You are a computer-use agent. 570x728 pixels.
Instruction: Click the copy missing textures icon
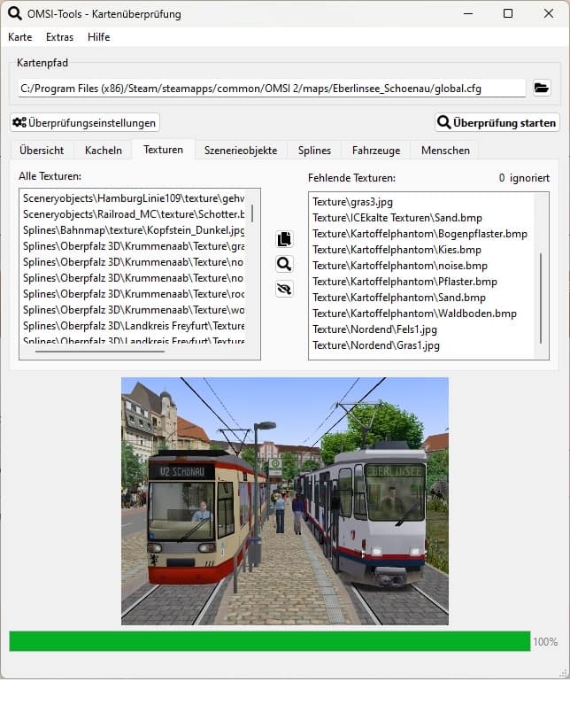coord(284,239)
